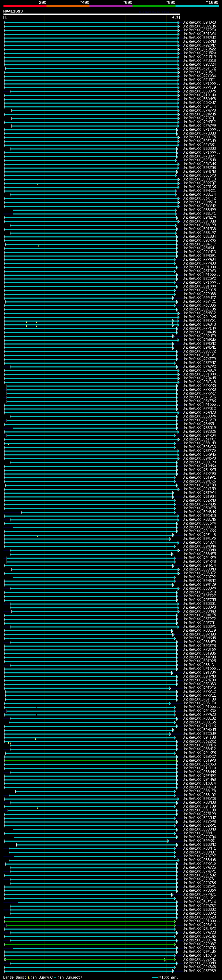Viewport: 222px width, 980px height.
Task: Select the UniRef100_A7PTJ9 label
Action: (199, 88)
